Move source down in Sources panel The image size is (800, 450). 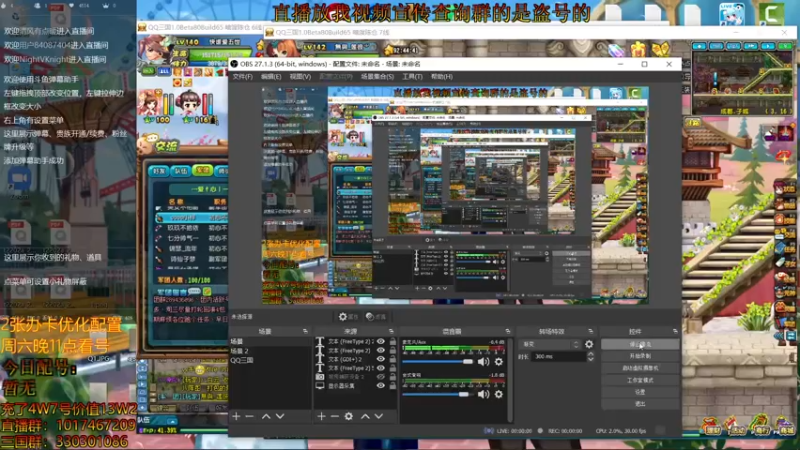point(379,416)
